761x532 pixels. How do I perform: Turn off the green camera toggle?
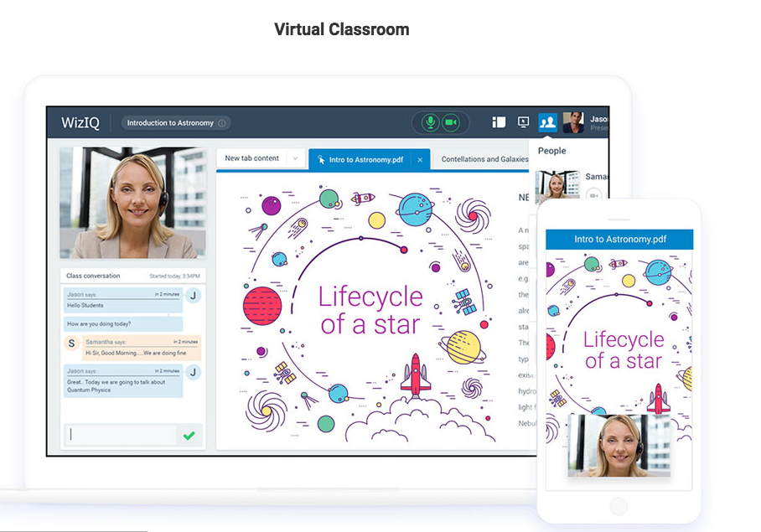point(451,122)
